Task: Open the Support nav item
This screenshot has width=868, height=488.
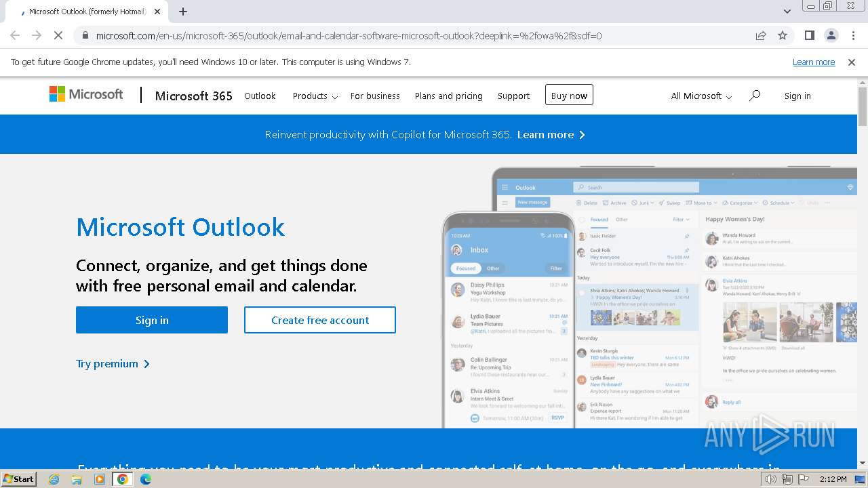Action: pos(513,96)
